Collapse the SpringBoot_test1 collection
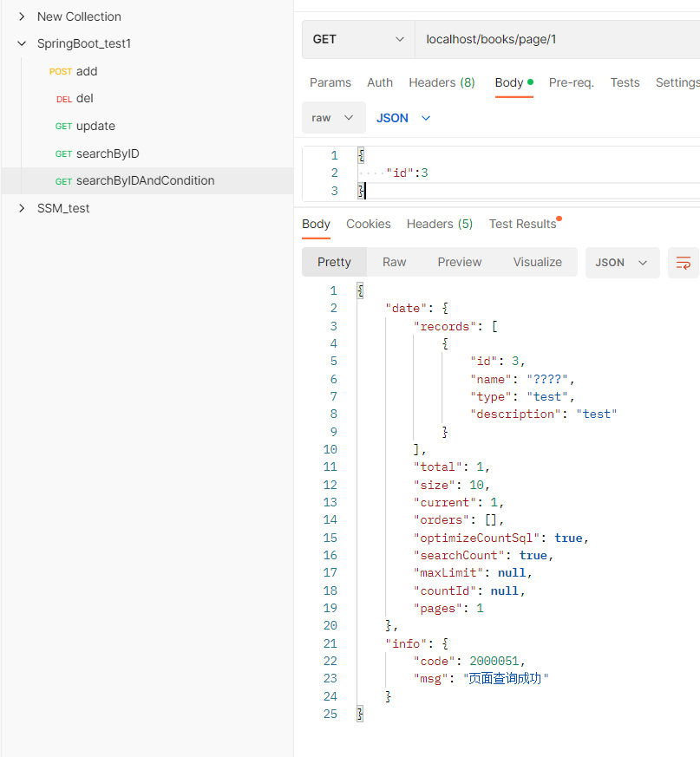 click(x=22, y=43)
